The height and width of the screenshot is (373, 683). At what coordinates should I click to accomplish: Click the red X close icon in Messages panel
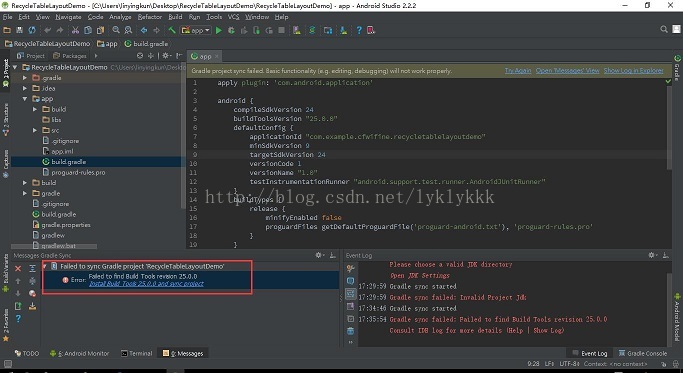18,268
